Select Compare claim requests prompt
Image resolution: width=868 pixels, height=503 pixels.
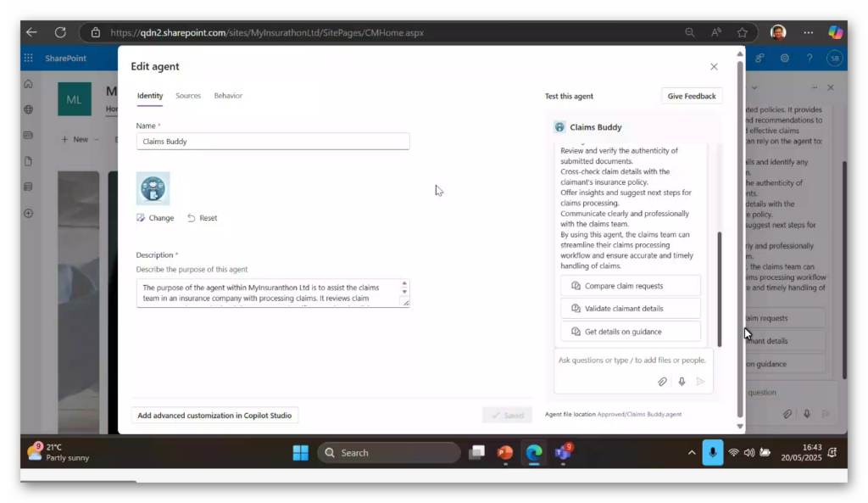[x=631, y=286]
